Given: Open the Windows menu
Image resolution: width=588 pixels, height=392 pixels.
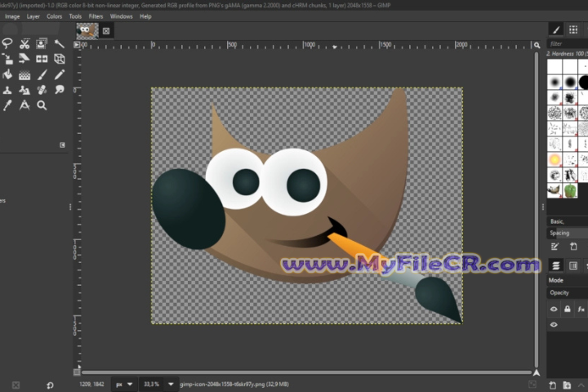Looking at the screenshot, I should coord(121,16).
